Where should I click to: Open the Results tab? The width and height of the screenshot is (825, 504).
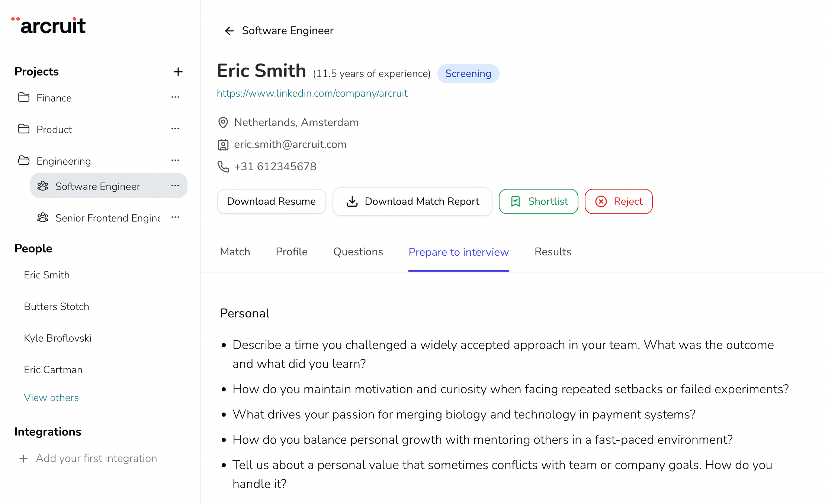(x=553, y=252)
